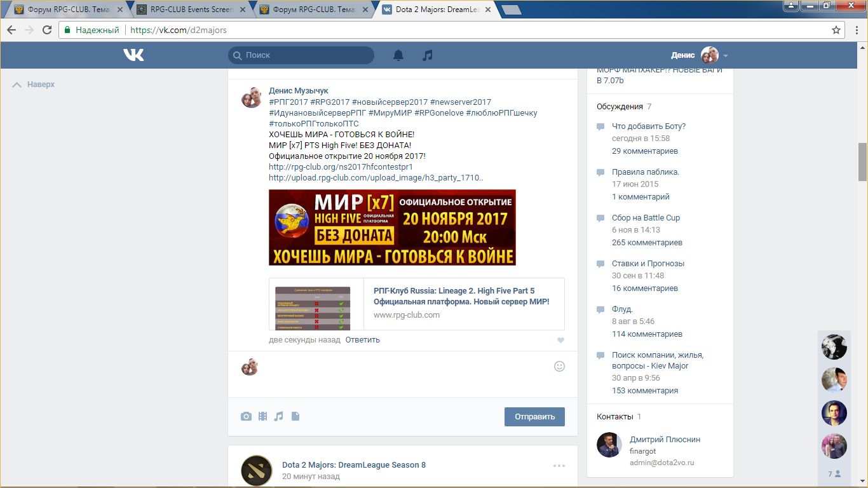
Task: Open Дмитрий Плюснин contact profile
Action: point(665,440)
